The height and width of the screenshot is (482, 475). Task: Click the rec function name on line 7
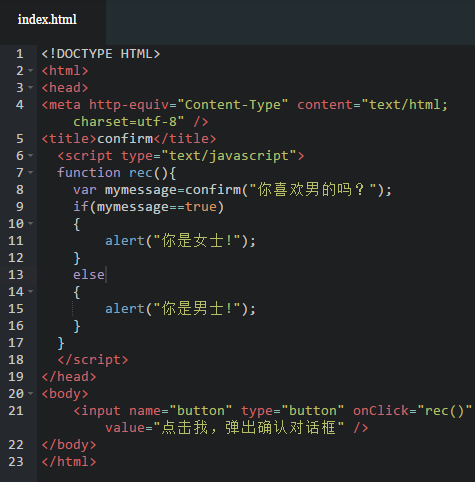[x=141, y=173]
